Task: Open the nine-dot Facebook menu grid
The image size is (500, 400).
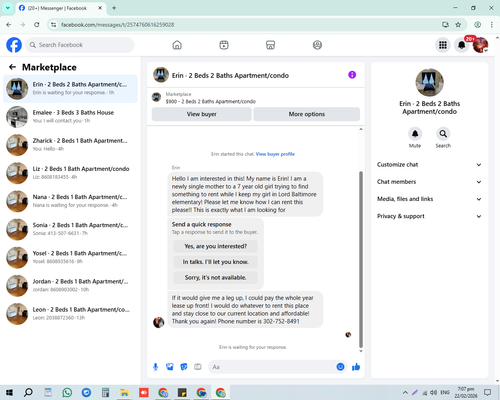Action: [x=443, y=45]
